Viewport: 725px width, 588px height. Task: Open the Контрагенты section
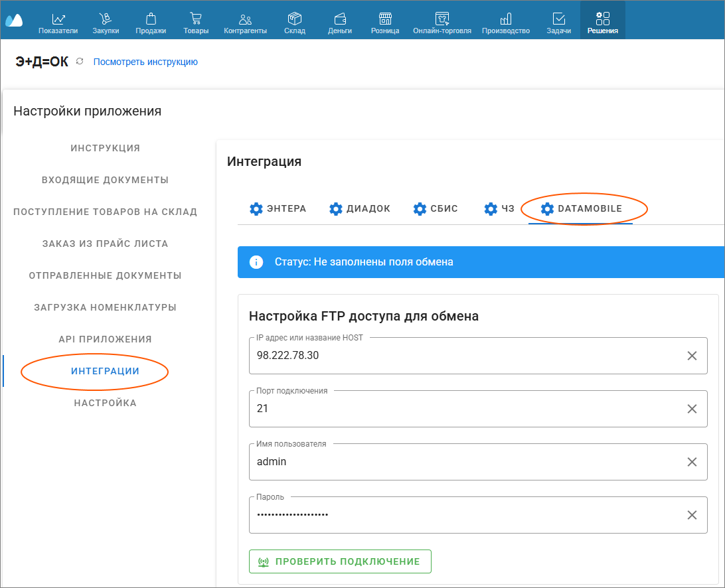pos(245,20)
